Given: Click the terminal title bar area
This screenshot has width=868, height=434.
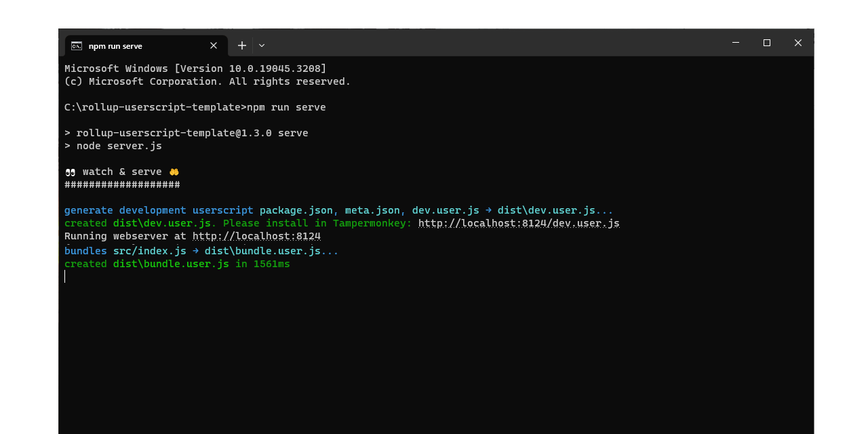Looking at the screenshot, I should click(x=475, y=42).
